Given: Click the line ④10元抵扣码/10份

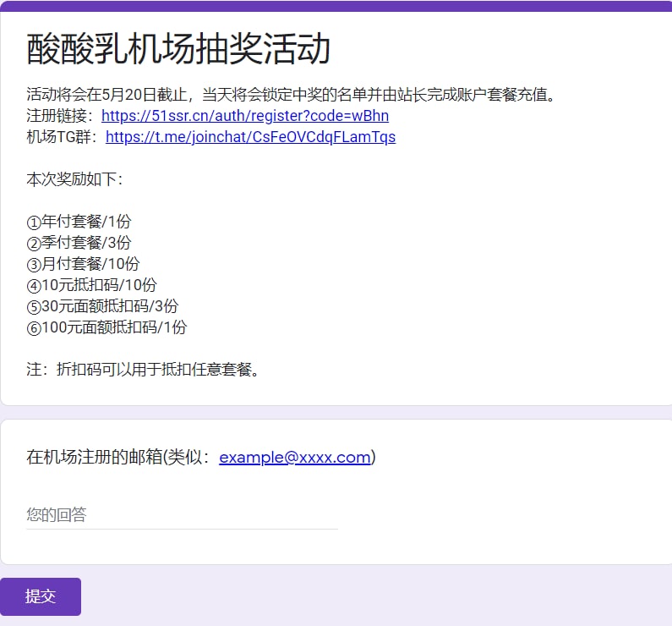Looking at the screenshot, I should point(92,285).
